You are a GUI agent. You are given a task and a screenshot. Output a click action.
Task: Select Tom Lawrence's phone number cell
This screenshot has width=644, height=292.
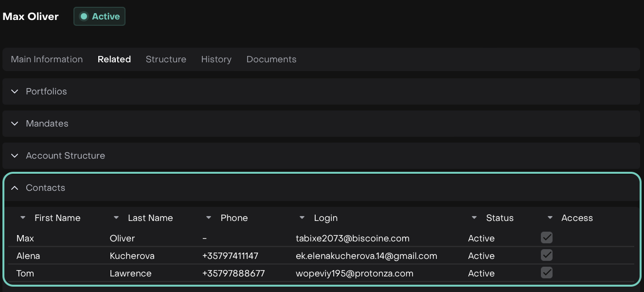(x=233, y=274)
